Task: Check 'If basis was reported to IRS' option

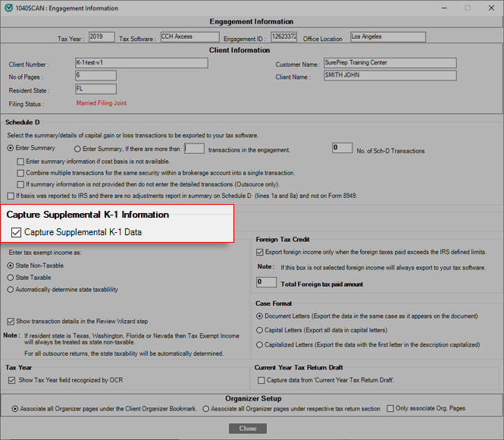Action: point(11,196)
